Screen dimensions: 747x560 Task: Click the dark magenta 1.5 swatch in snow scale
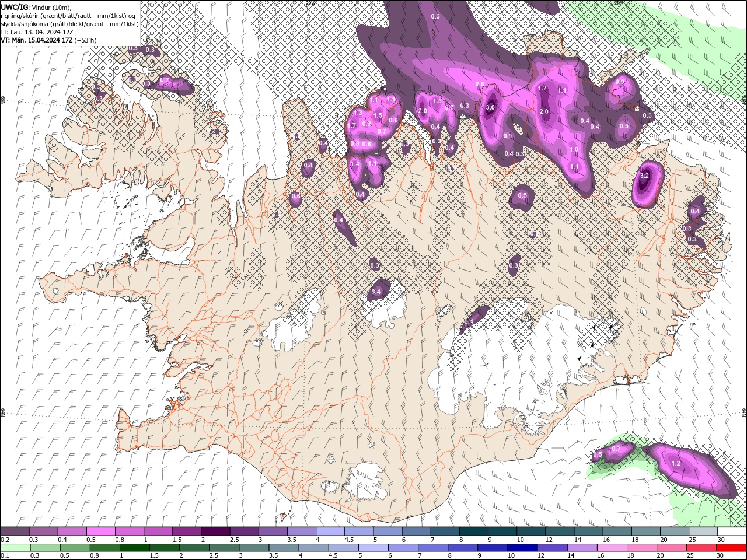pyautogui.click(x=186, y=531)
